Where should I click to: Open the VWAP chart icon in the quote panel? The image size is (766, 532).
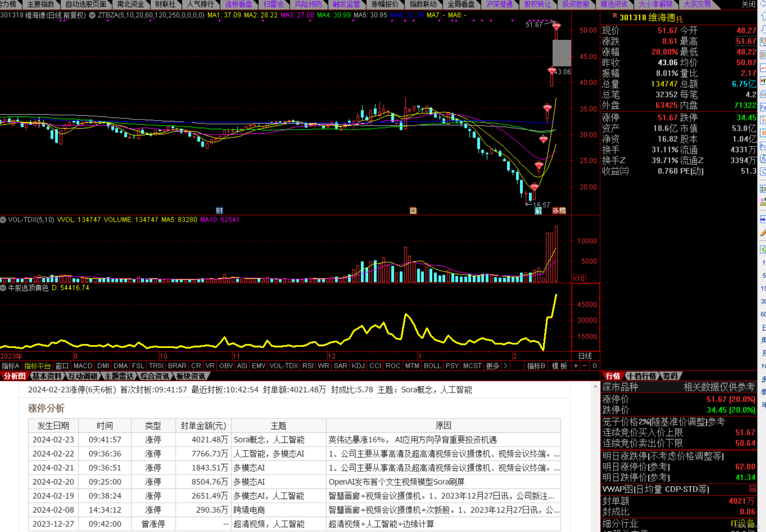[x=753, y=489]
